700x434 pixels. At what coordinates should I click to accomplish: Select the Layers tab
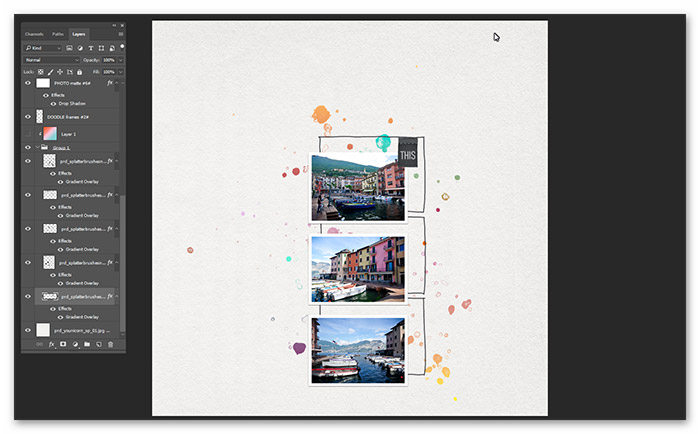coord(79,34)
